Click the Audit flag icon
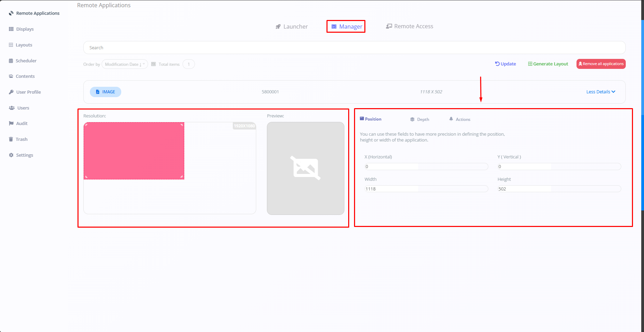644x332 pixels. (11, 124)
